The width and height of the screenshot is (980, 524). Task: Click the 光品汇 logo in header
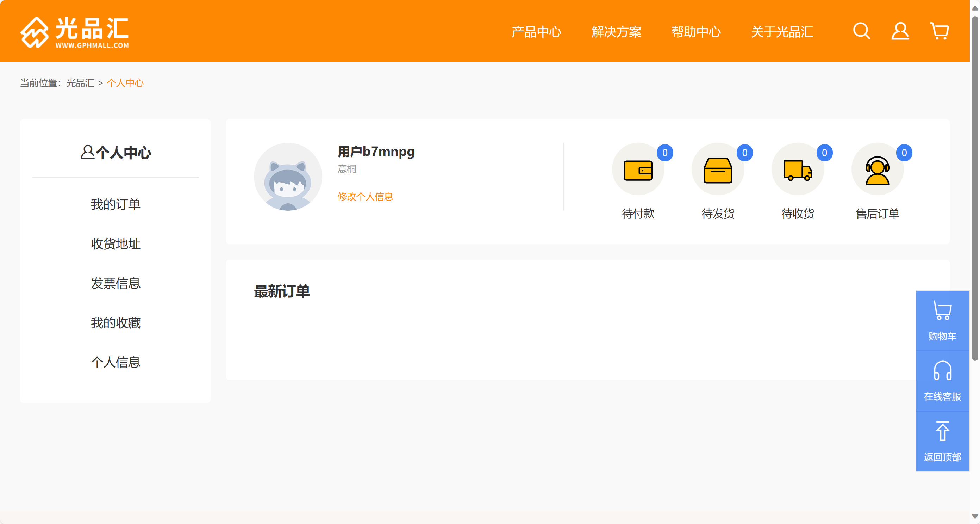tap(75, 32)
